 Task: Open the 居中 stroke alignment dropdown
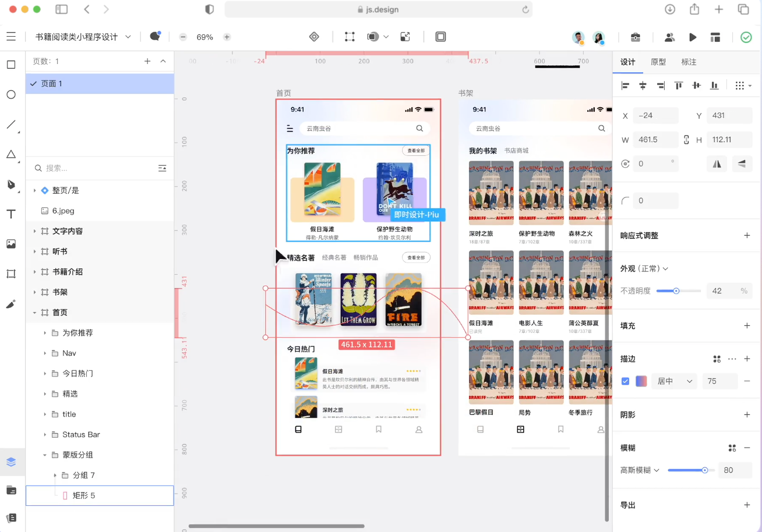point(675,381)
